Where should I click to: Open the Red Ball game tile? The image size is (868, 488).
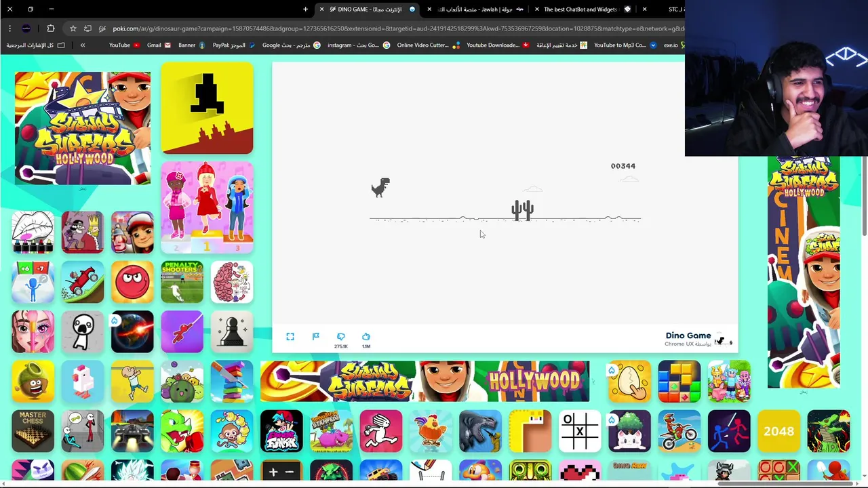132,282
